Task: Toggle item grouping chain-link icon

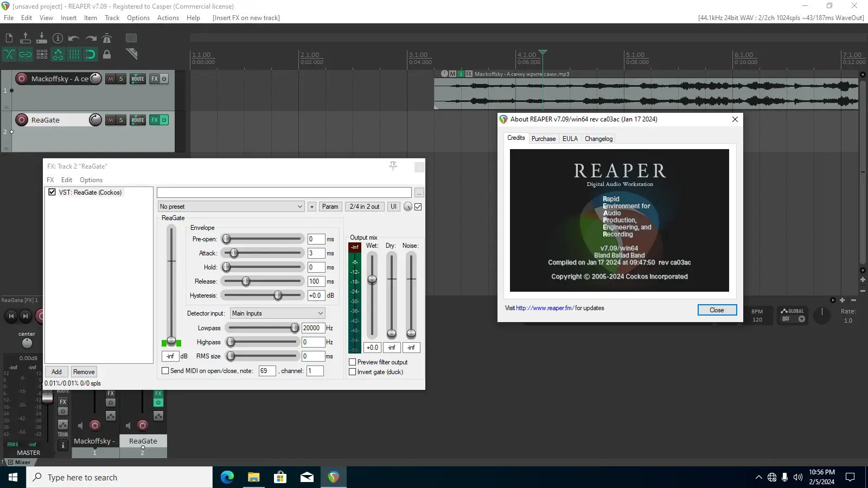Action: coord(25,54)
